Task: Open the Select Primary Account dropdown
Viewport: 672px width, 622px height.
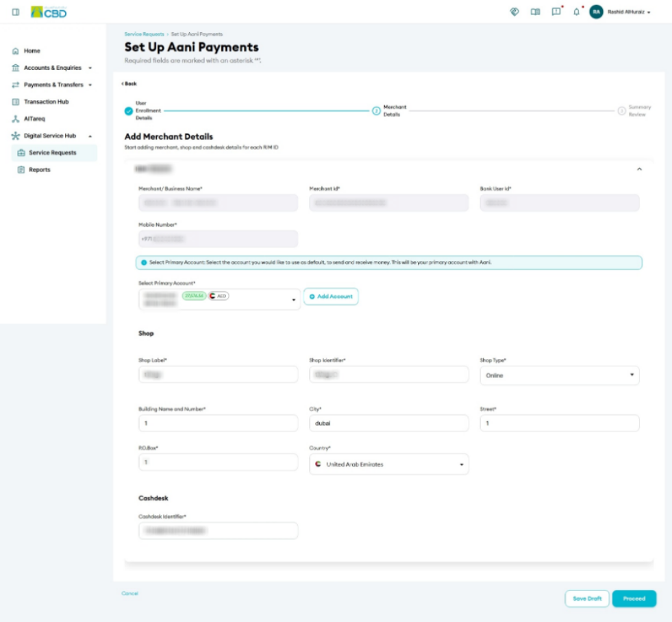Action: [219, 299]
